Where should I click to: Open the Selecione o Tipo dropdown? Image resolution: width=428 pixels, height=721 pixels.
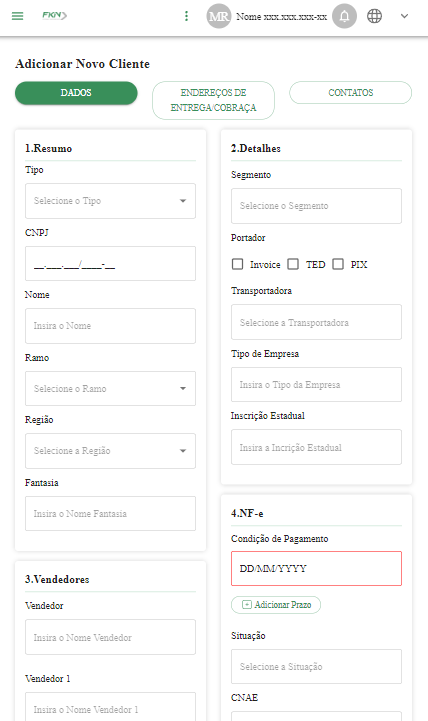click(x=110, y=201)
